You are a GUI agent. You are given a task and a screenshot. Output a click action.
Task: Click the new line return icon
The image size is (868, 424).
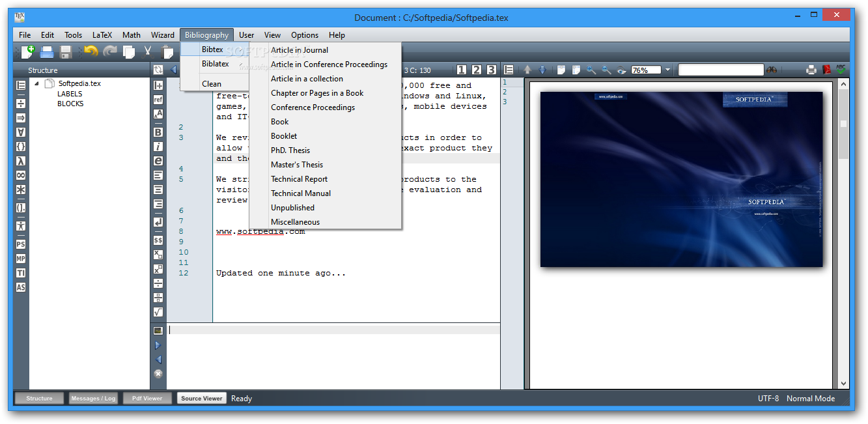tap(158, 222)
